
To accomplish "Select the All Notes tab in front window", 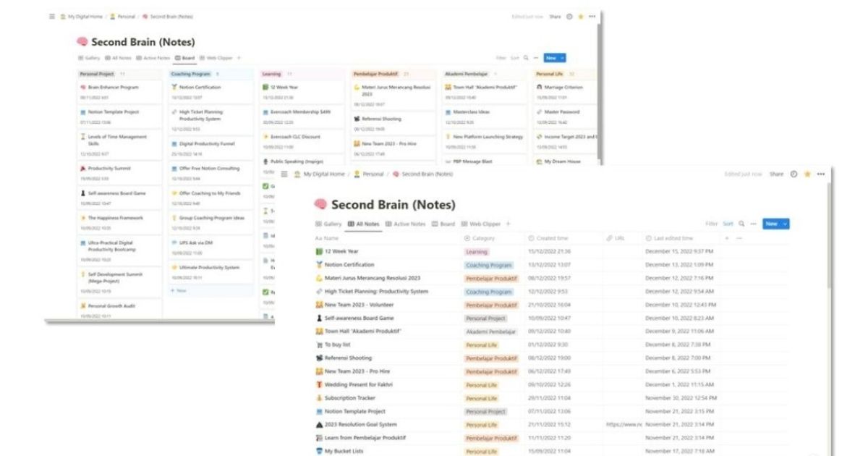I will [x=363, y=224].
